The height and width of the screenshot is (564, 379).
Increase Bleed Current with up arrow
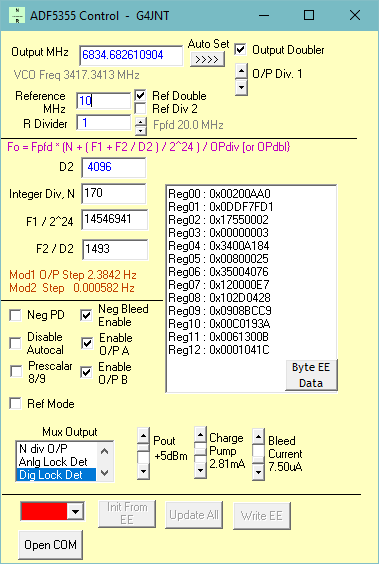(258, 437)
